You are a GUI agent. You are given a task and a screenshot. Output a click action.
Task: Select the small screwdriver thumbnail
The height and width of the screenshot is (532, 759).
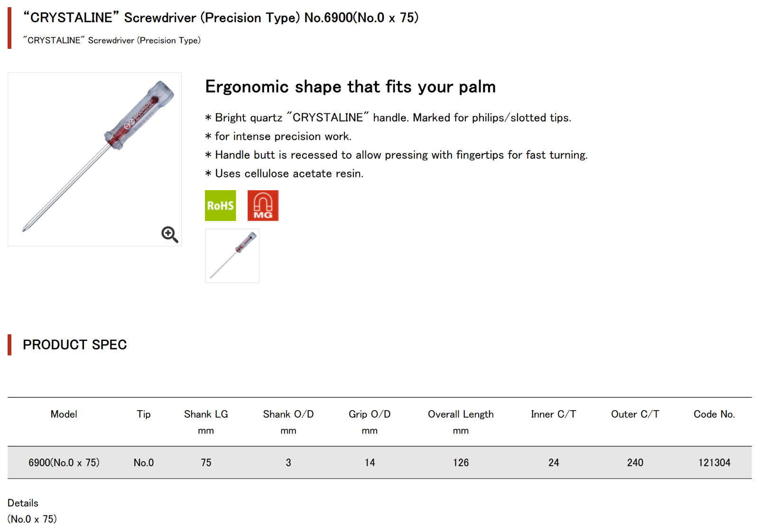click(232, 256)
